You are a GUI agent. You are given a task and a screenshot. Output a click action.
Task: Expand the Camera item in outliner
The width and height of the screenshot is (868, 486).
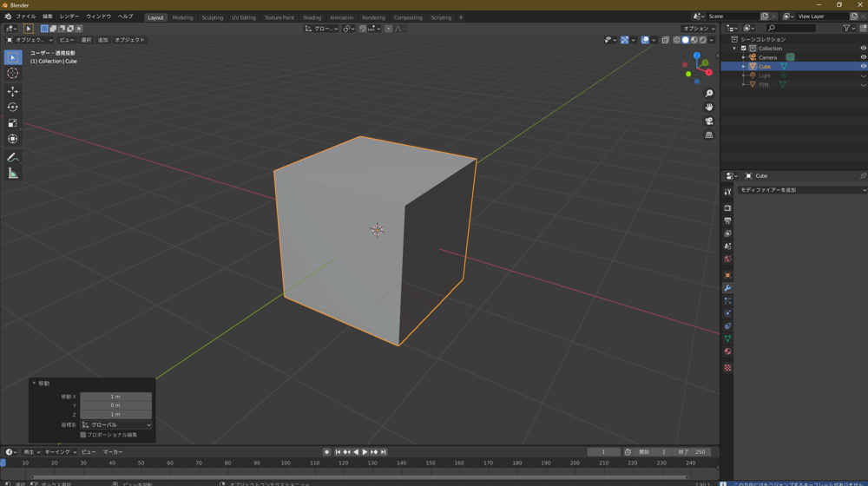[744, 57]
